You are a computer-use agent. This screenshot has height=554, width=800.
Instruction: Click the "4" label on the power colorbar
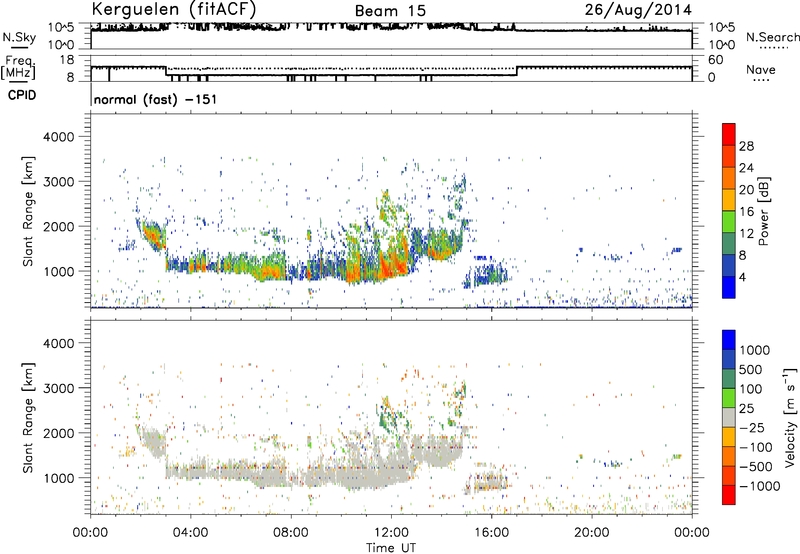click(x=742, y=277)
